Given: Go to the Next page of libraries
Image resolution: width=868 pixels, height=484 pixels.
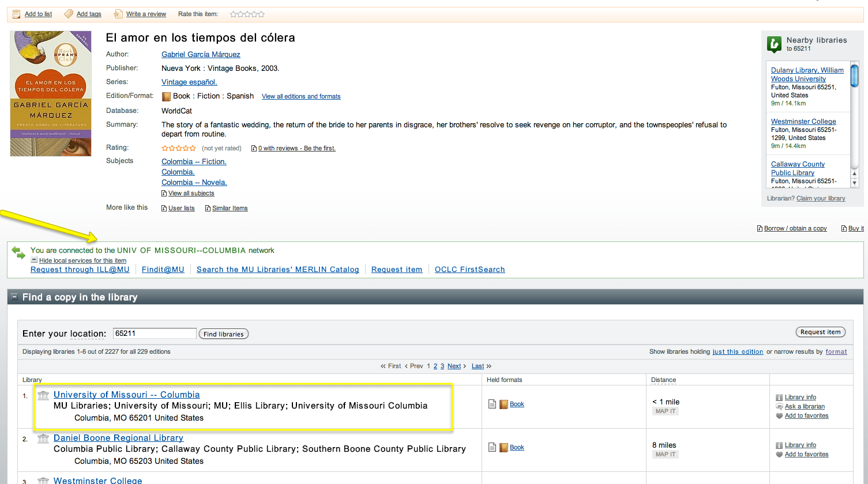Looking at the screenshot, I should click(454, 366).
